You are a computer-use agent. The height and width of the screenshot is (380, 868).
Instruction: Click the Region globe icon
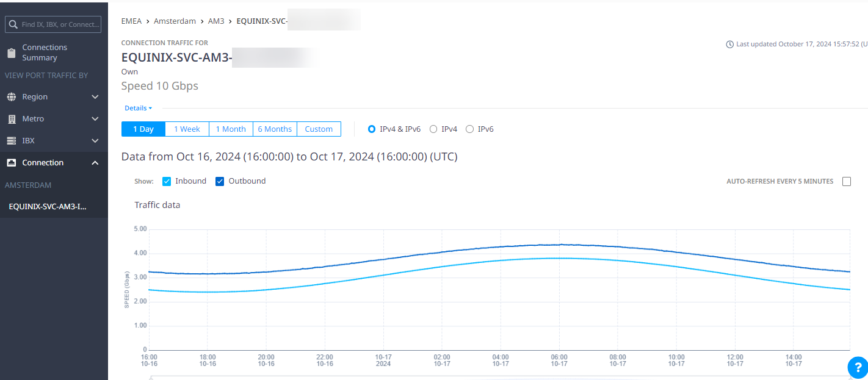click(x=12, y=96)
